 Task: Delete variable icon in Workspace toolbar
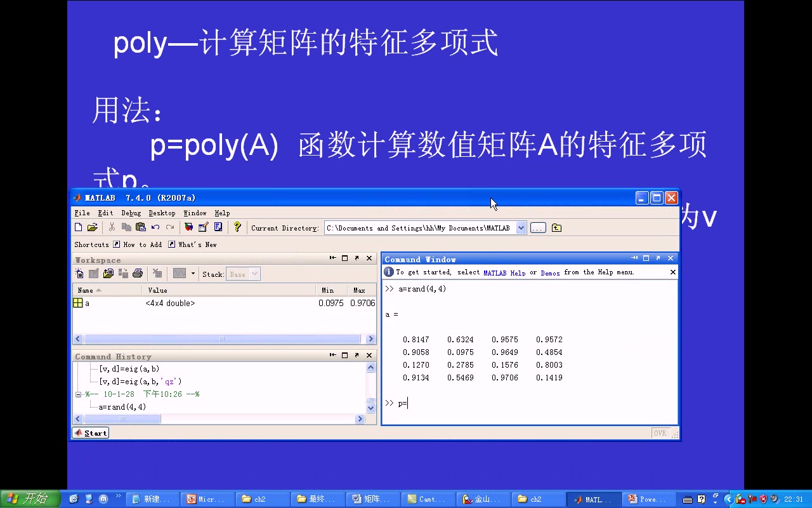[x=157, y=274]
